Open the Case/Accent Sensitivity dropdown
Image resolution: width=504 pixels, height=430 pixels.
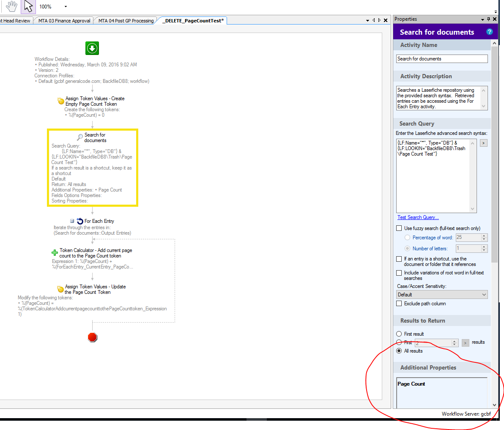pyautogui.click(x=442, y=295)
